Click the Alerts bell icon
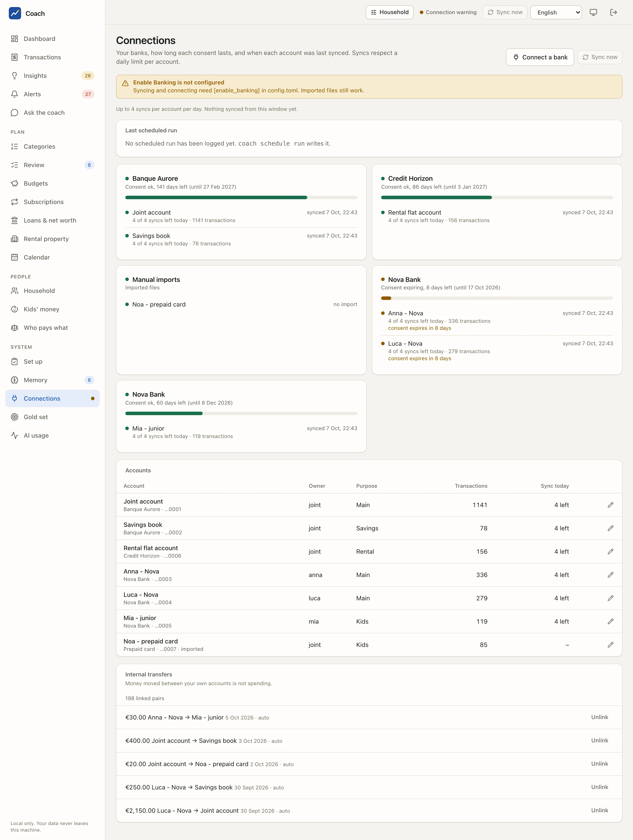Screen dimensions: 633x840 pos(15,94)
